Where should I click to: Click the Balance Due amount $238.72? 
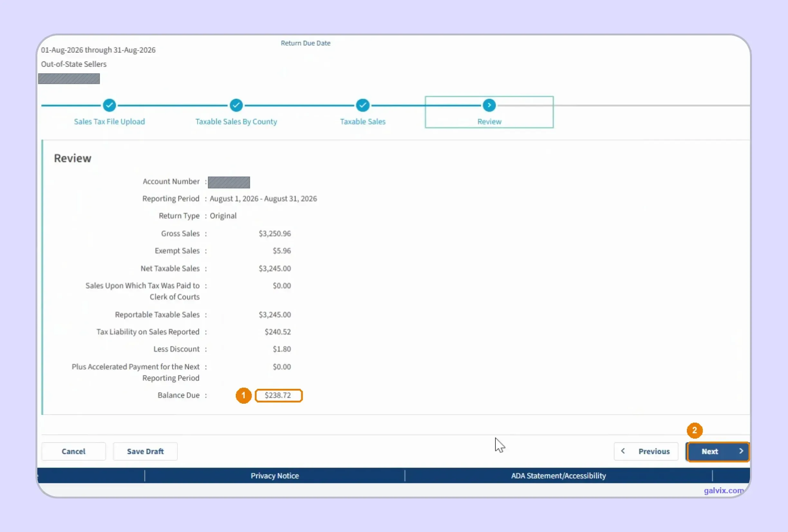point(278,395)
